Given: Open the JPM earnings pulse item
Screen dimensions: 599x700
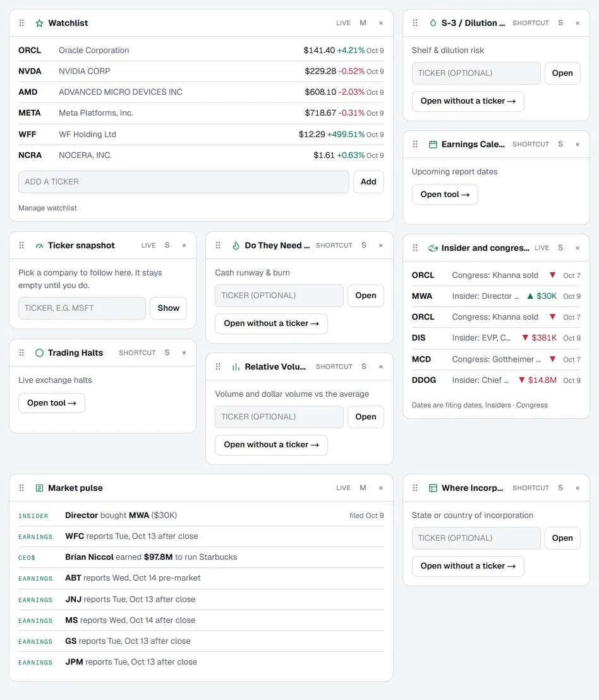Looking at the screenshot, I should point(201,662).
